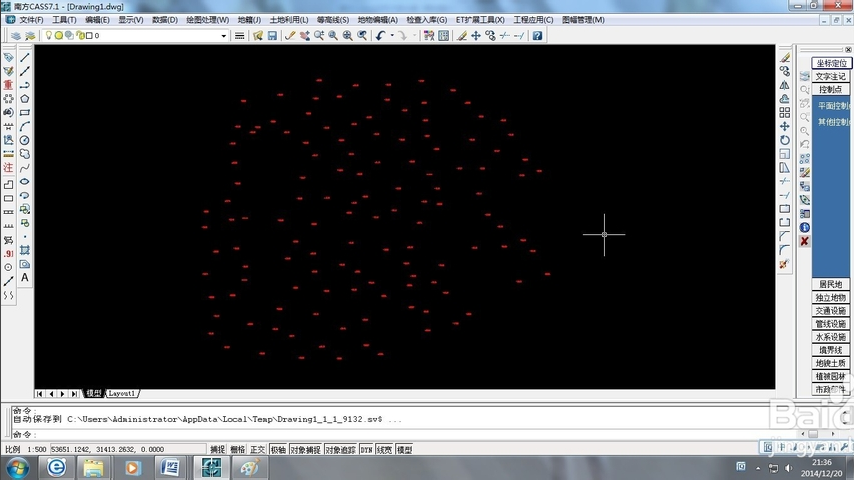854x480 pixels.
Task: Select the Spline curve tool
Action: pyautogui.click(x=25, y=168)
